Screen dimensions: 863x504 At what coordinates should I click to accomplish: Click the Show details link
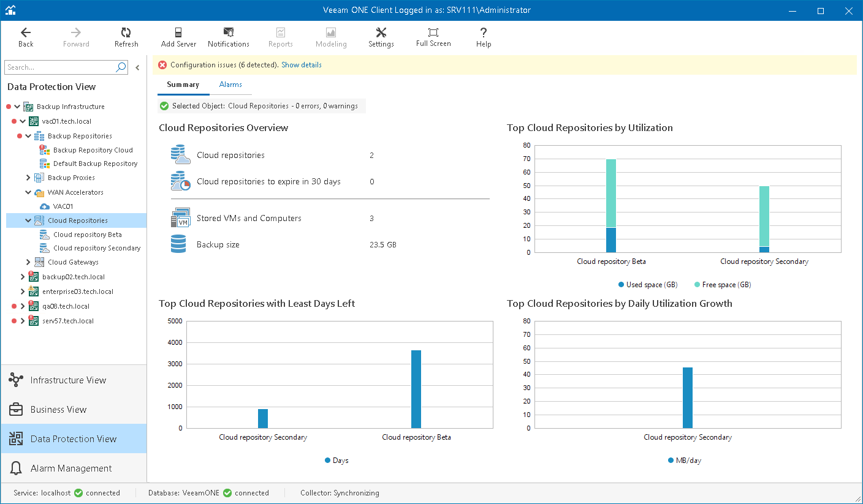(302, 65)
